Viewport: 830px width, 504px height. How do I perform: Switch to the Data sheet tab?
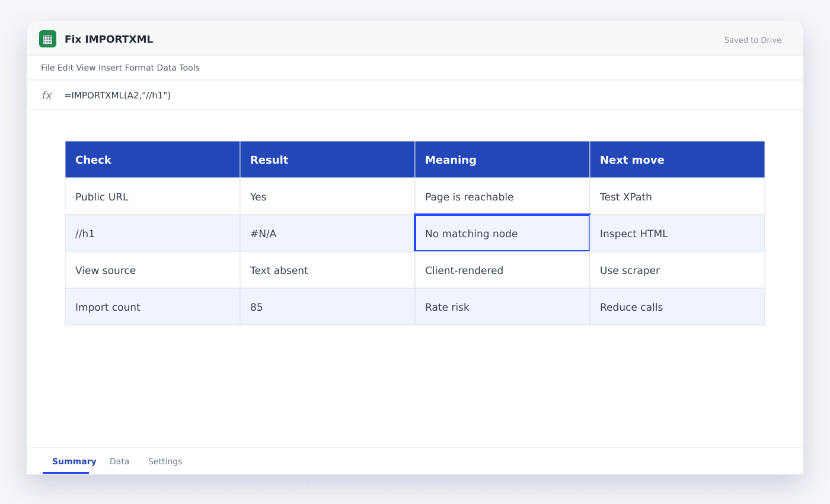coord(119,461)
